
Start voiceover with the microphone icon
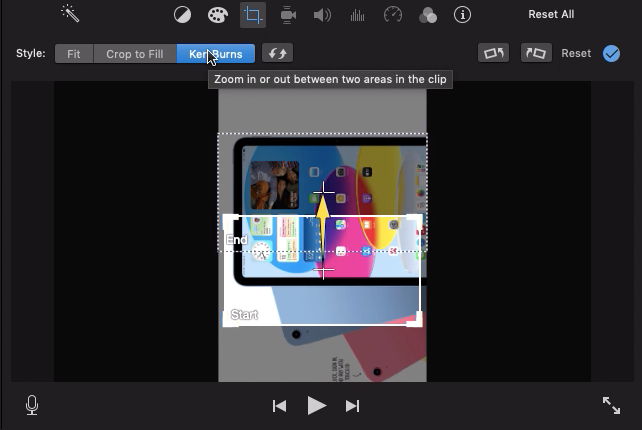point(32,405)
